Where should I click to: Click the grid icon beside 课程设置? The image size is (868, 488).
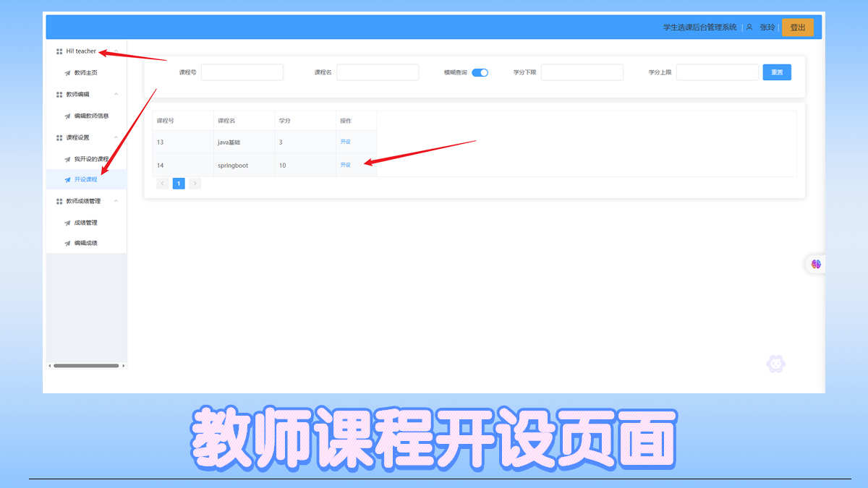[x=59, y=137]
